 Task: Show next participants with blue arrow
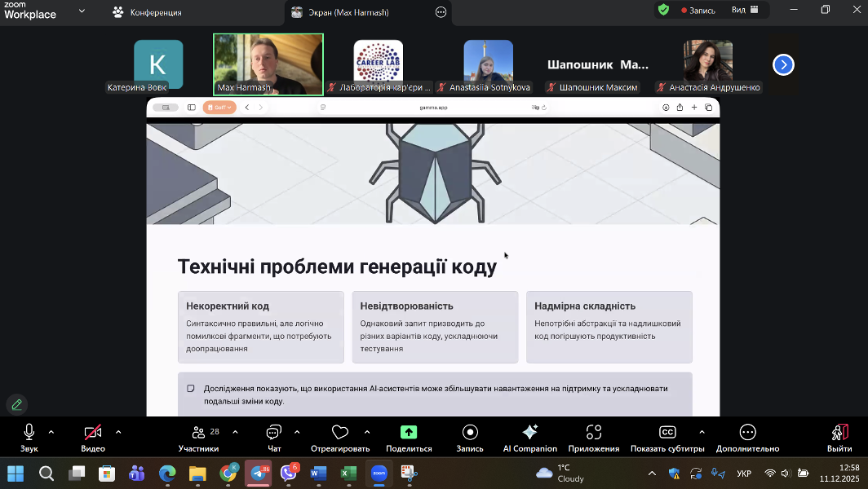[x=783, y=64]
